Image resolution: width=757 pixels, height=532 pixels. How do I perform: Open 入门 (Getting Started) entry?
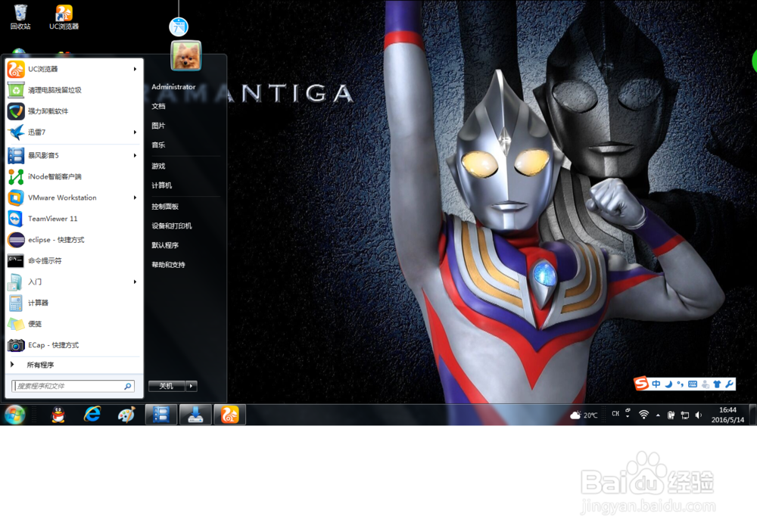pos(74,282)
